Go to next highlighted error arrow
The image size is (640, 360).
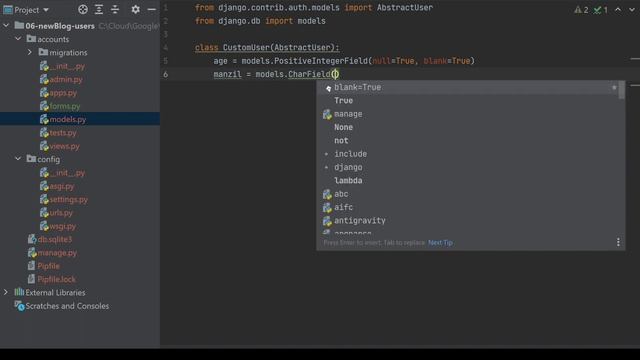tap(632, 9)
